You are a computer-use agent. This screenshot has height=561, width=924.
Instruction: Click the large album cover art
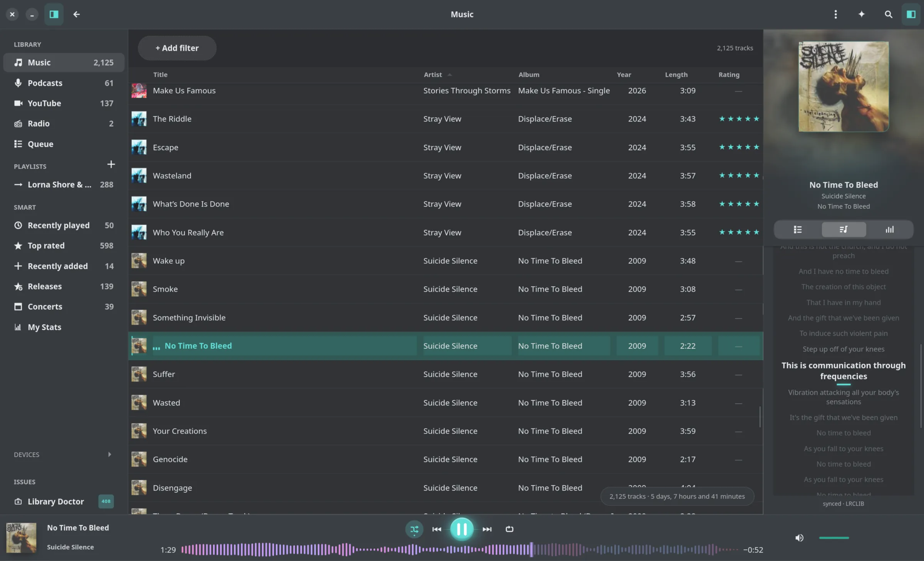pos(844,87)
